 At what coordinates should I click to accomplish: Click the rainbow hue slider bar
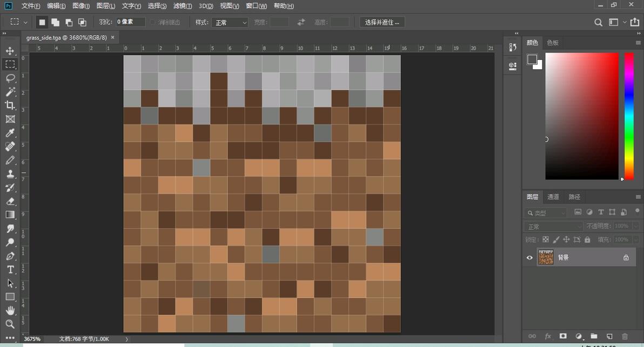click(x=629, y=116)
